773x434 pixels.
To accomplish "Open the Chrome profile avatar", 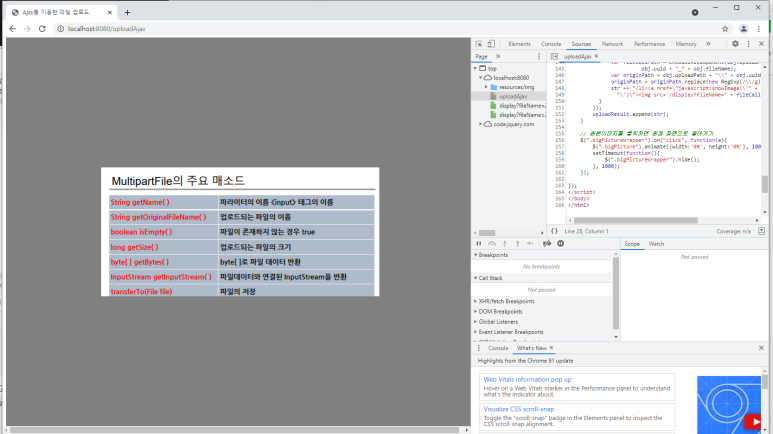I will (x=743, y=29).
